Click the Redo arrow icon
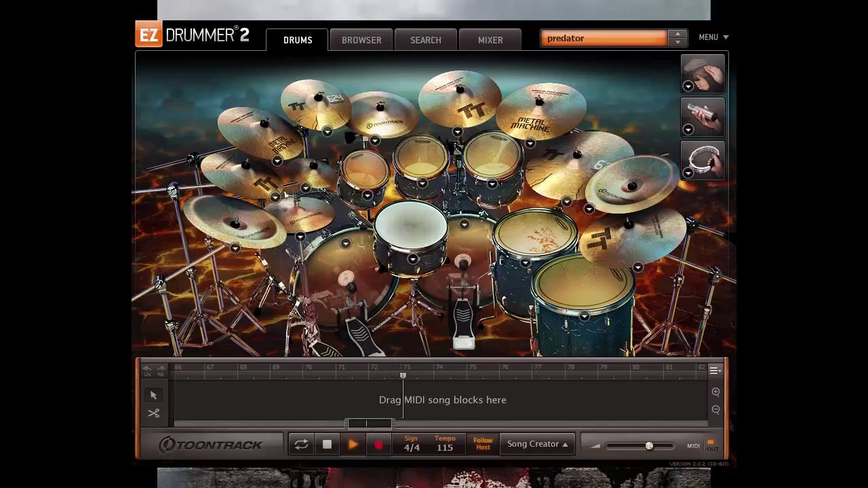The width and height of the screenshot is (868, 488). point(161,369)
